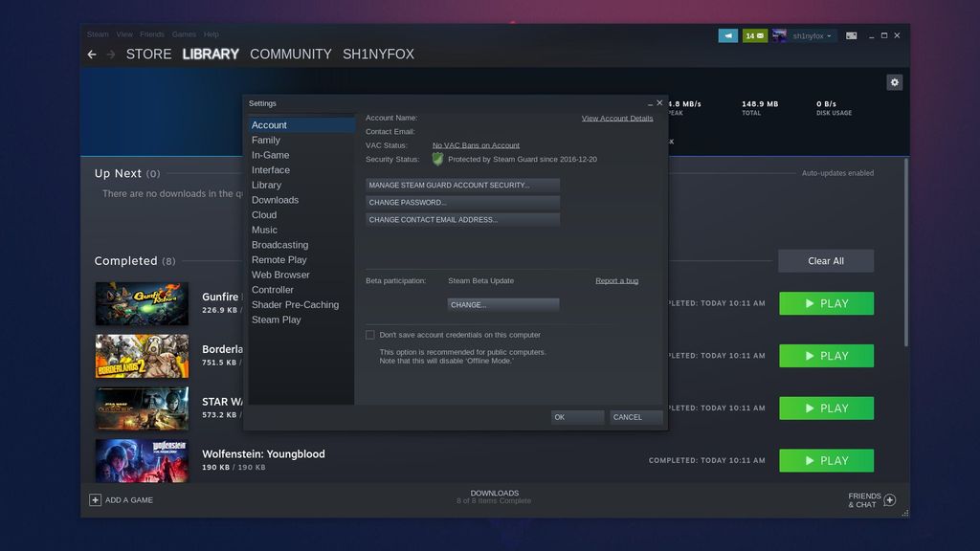Open the sh1nyfox account dropdown
Image resolution: width=980 pixels, height=551 pixels.
[x=809, y=35]
